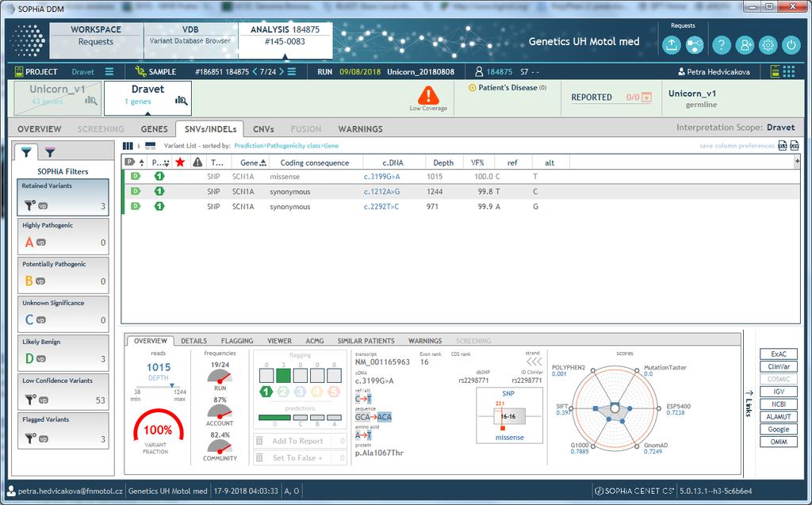
Task: Click the green flagging square with count 3
Action: (283, 376)
